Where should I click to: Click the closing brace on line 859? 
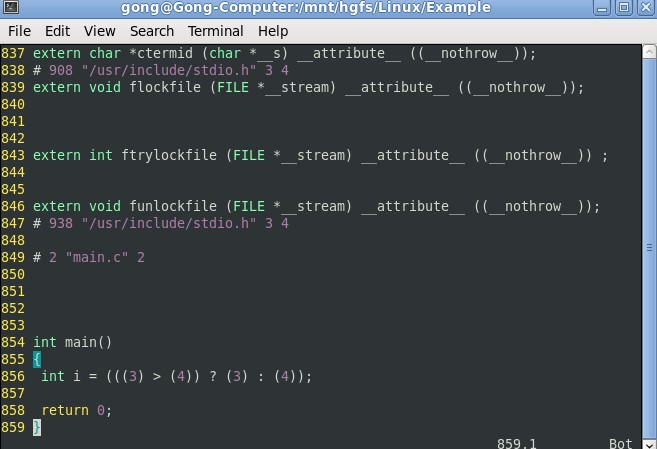click(37, 428)
